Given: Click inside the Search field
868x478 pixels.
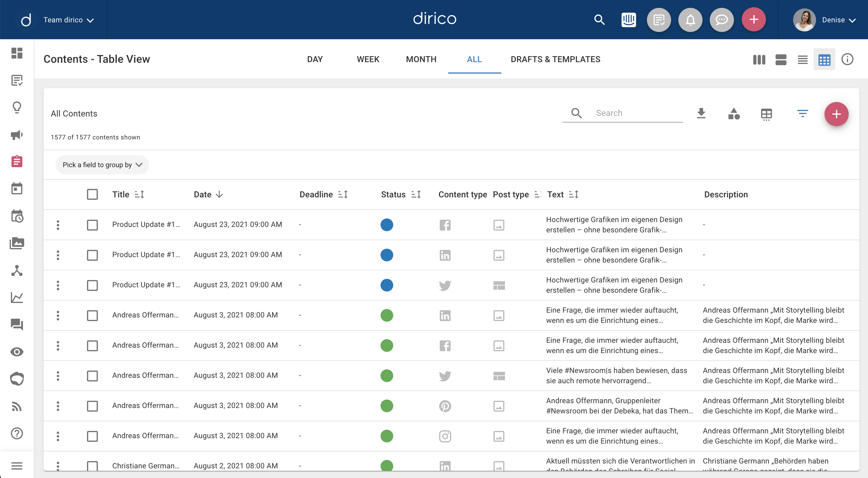Looking at the screenshot, I should coord(633,113).
